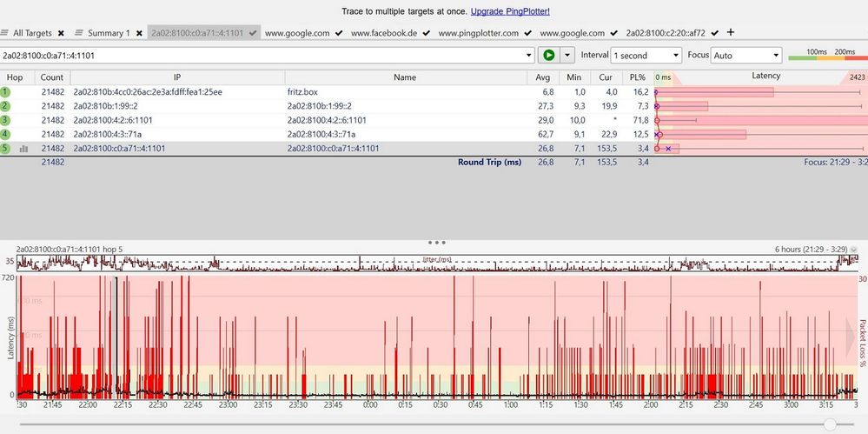The width and height of the screenshot is (868, 434).
Task: Click the jitter mini graph strip above the timeline
Action: [437, 263]
